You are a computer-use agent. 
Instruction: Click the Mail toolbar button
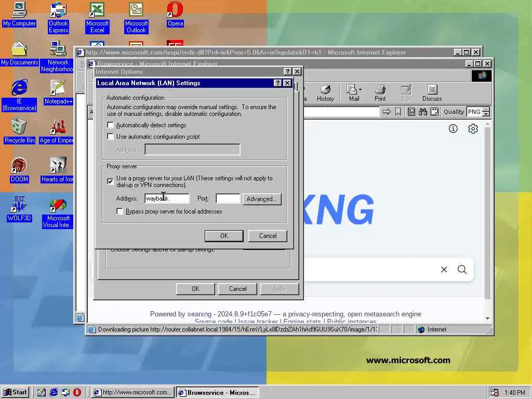(x=353, y=93)
